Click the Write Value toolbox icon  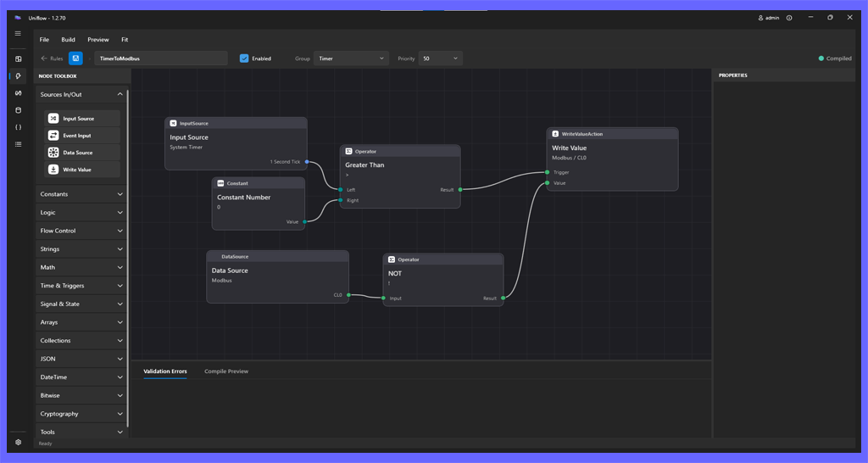pos(53,170)
